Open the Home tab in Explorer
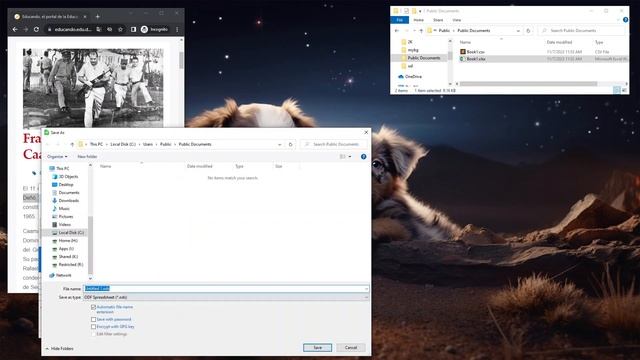640x360 pixels. [418, 20]
